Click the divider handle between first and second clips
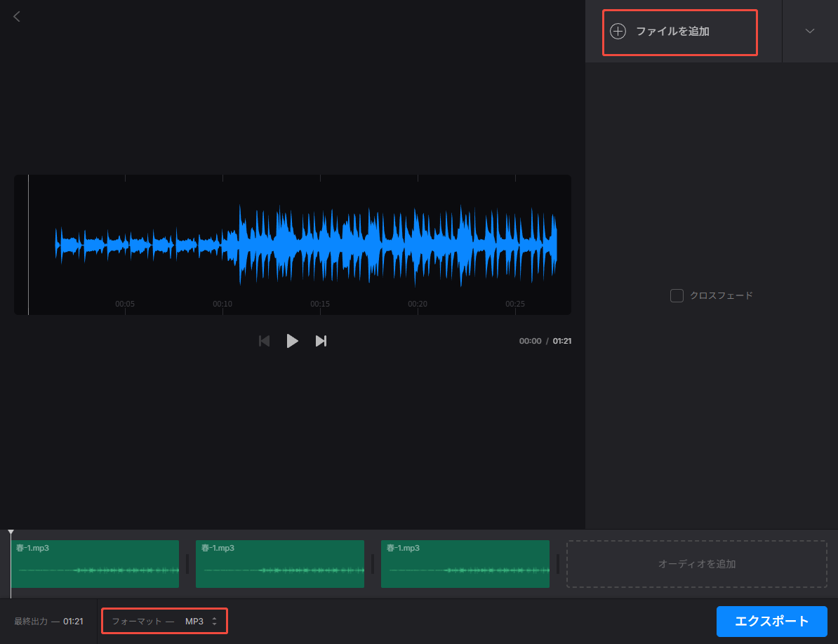 click(x=187, y=564)
